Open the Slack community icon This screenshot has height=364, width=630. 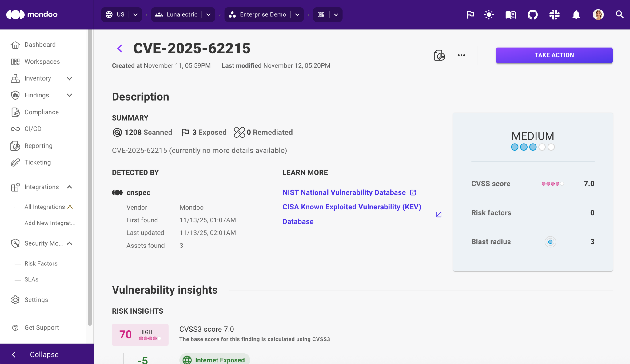tap(554, 14)
